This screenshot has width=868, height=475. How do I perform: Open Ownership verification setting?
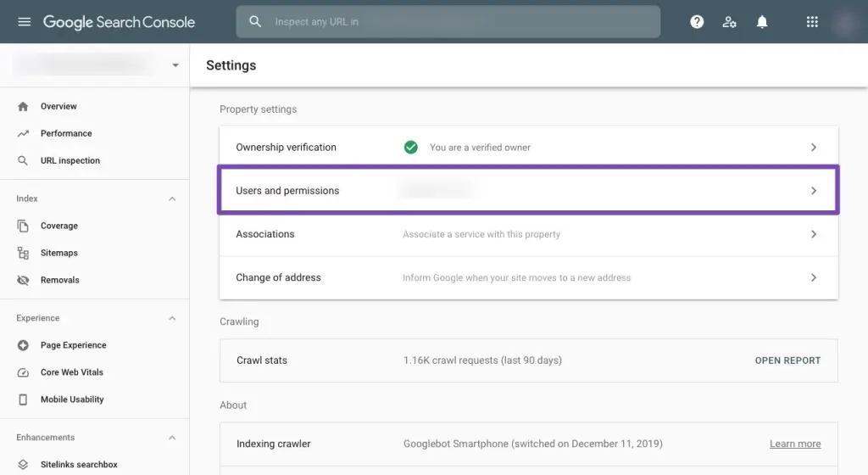tap(529, 148)
